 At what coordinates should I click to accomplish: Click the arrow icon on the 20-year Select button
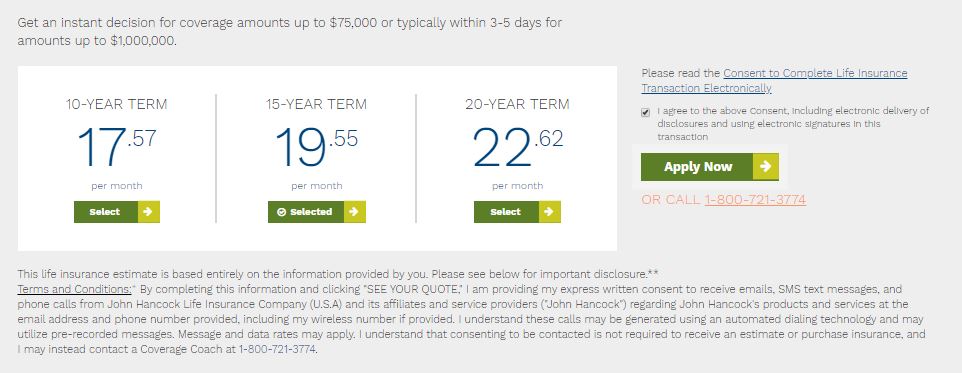[549, 212]
